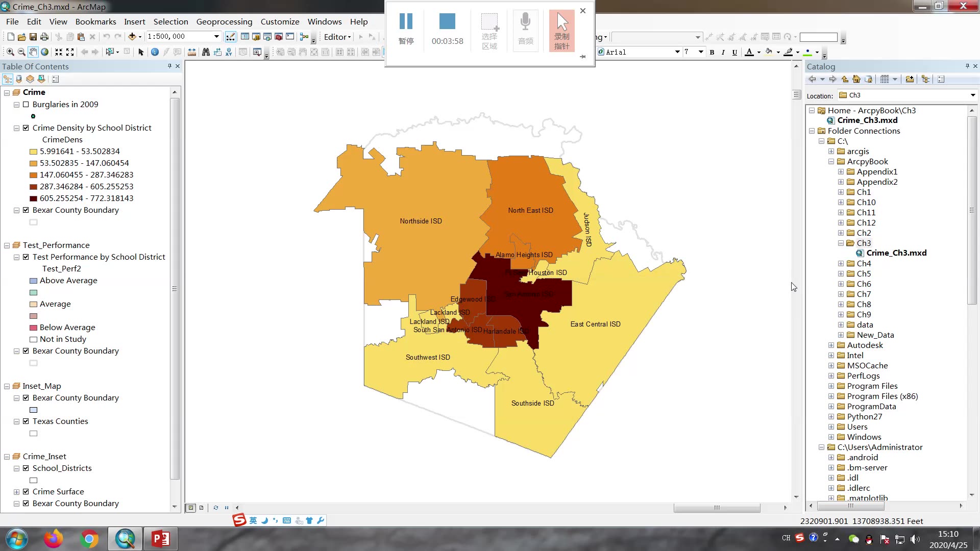The image size is (980, 551).
Task: Click the darkest red CrimeDens legend swatch
Action: pyautogui.click(x=33, y=198)
